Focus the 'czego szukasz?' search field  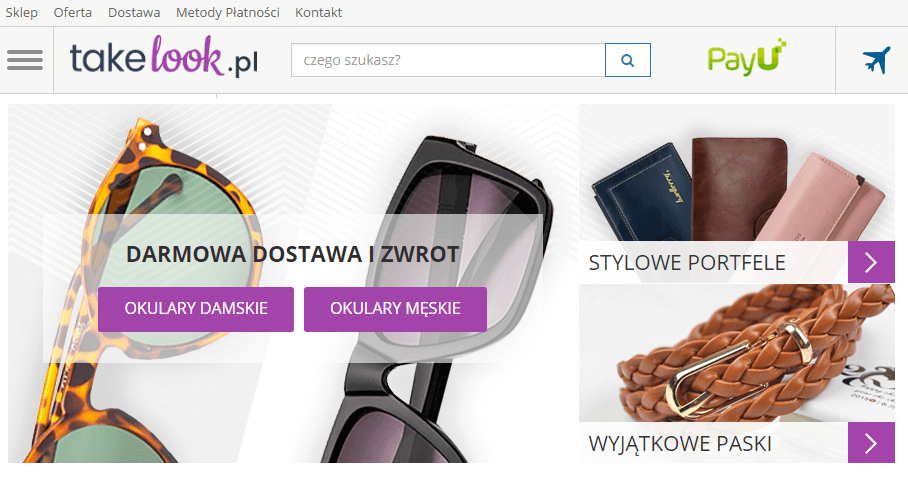[448, 60]
